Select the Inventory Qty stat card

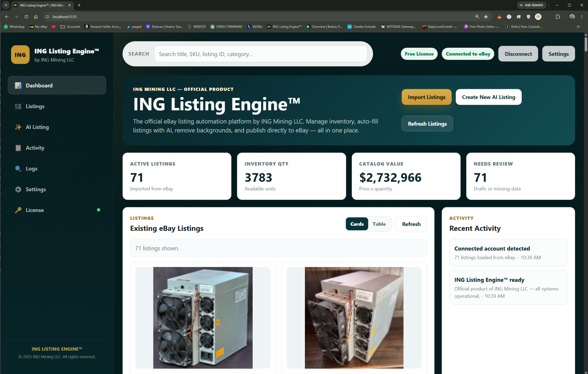[291, 176]
